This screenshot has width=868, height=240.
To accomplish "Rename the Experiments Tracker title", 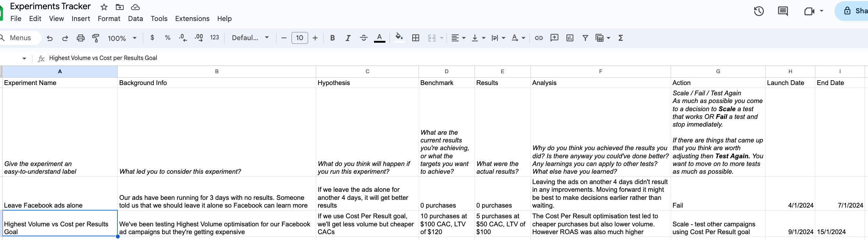I will (x=50, y=6).
